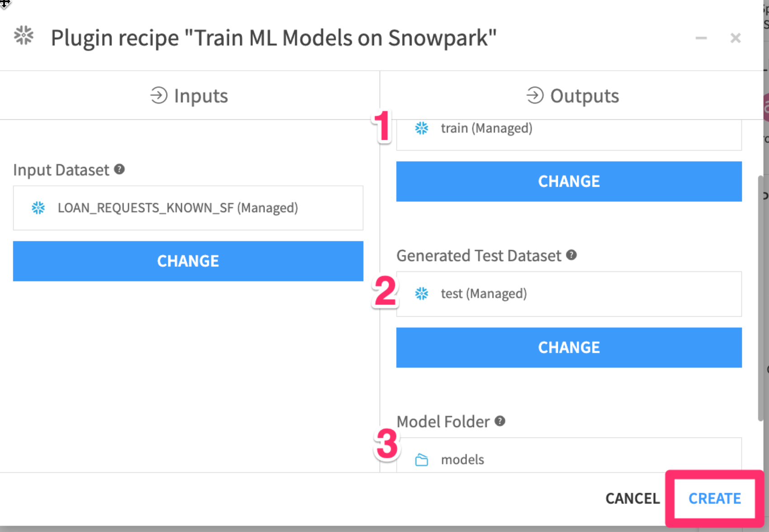Select the LOAN_REQUESTS_KNOWN_SF input dataset field
This screenshot has height=532, width=769.
(x=188, y=208)
